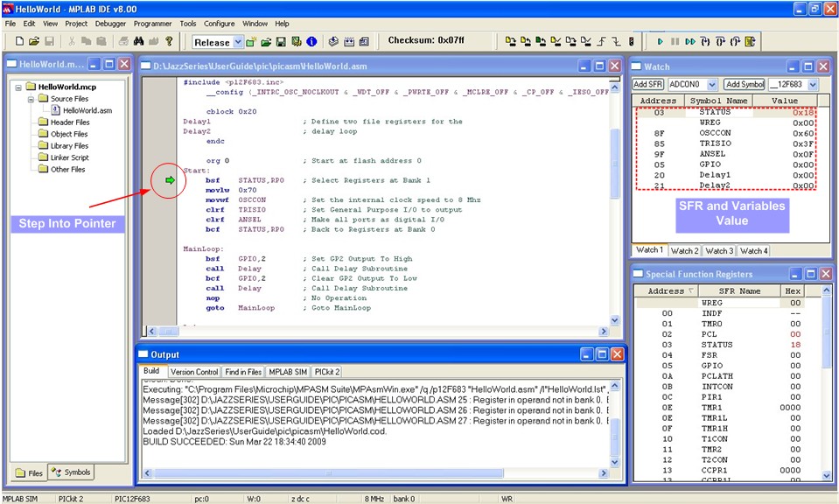
Task: Click the Find binoculars icon
Action: [138, 41]
